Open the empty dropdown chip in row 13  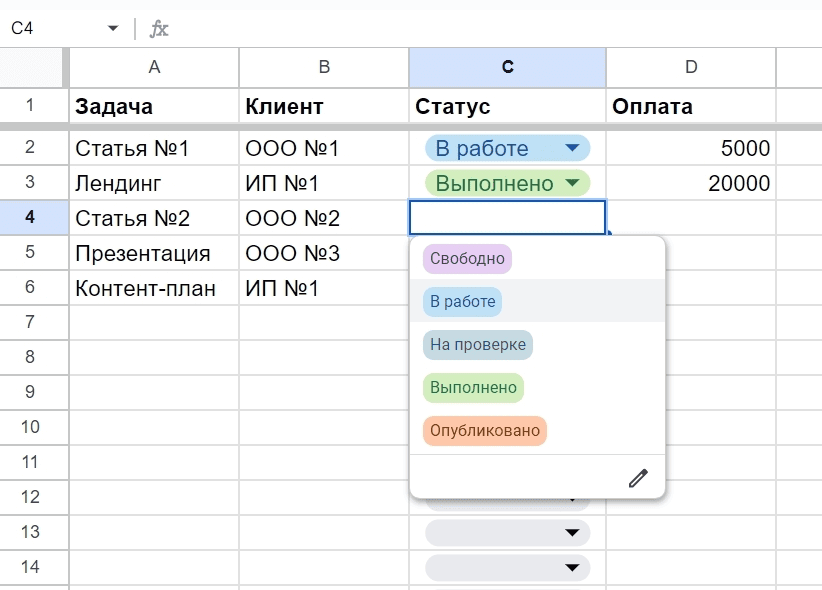[x=507, y=533]
